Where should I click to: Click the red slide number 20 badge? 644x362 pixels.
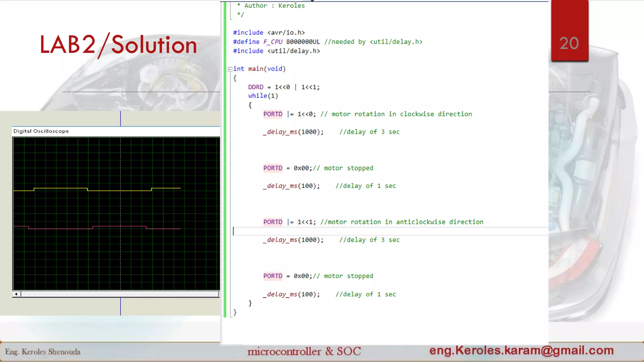pyautogui.click(x=569, y=43)
